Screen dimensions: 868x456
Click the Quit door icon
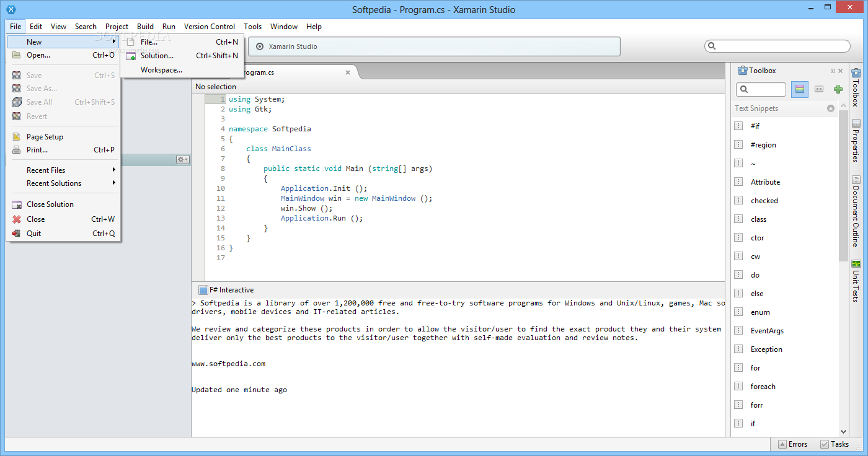coord(17,234)
